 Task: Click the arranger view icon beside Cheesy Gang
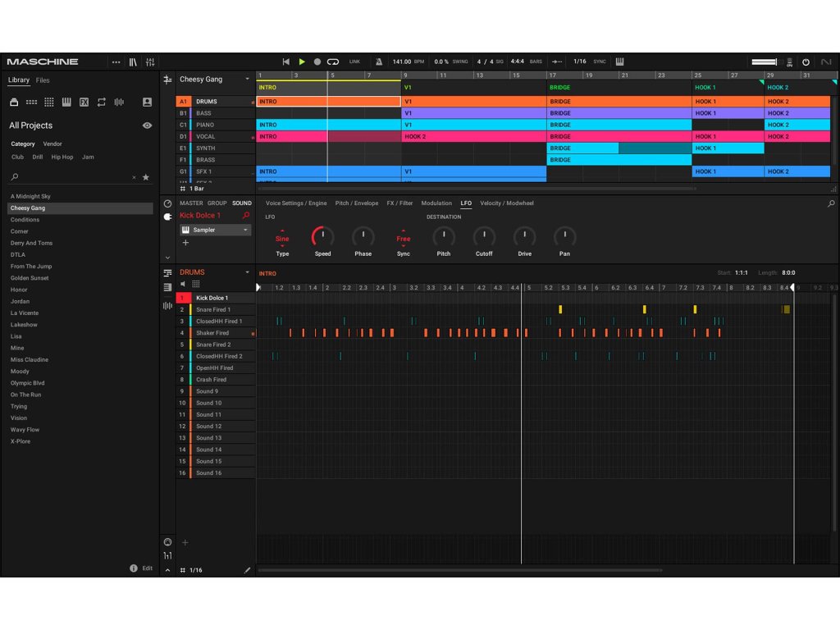coord(167,80)
